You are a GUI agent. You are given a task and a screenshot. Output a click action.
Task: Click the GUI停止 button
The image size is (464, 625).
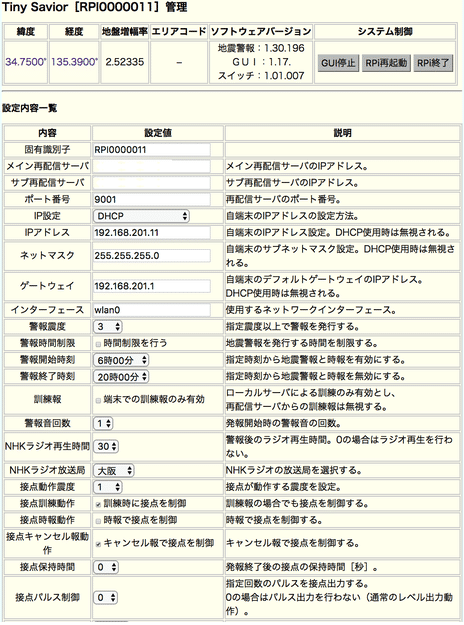click(x=338, y=63)
